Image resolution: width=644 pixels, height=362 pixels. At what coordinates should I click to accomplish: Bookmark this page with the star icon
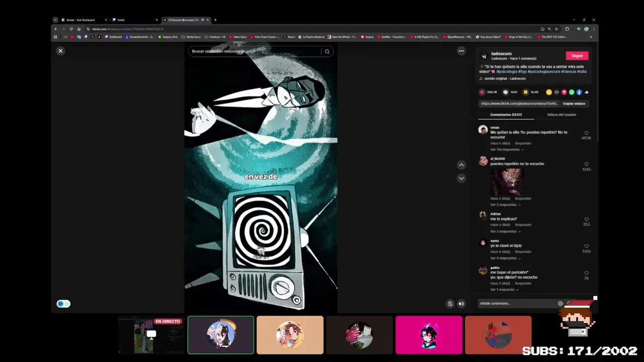556,29
